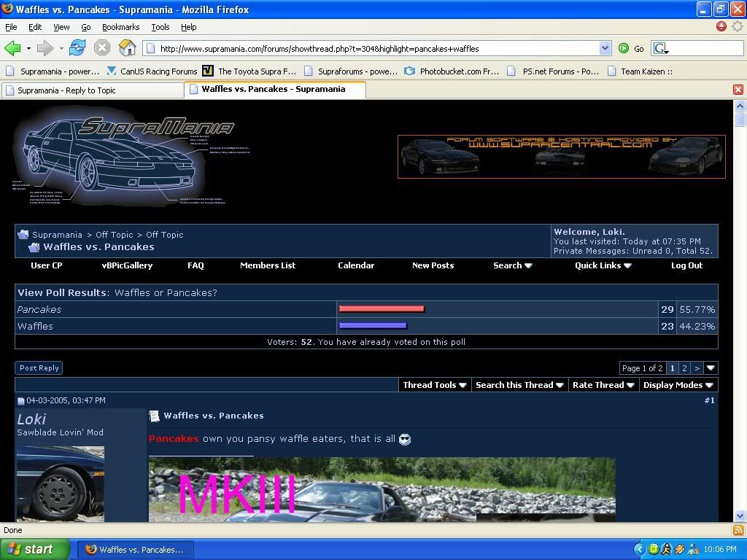This screenshot has width=747, height=560.
Task: Click the Log Out link
Action: pyautogui.click(x=686, y=265)
